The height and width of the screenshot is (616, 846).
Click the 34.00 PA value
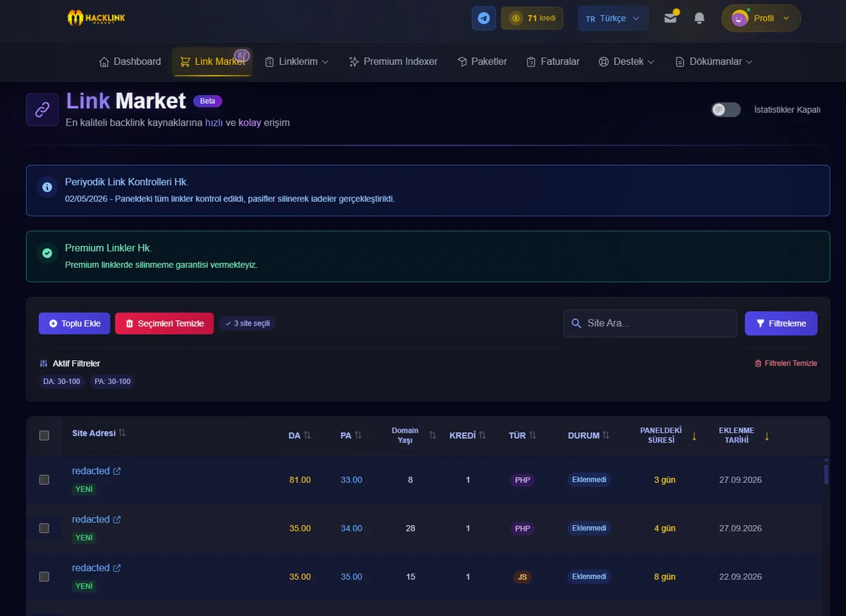[x=351, y=529]
